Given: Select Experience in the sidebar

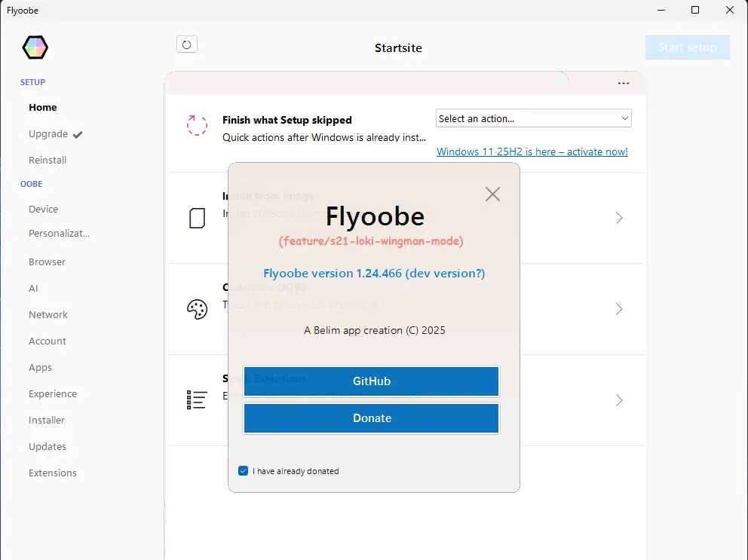Looking at the screenshot, I should click(53, 394).
